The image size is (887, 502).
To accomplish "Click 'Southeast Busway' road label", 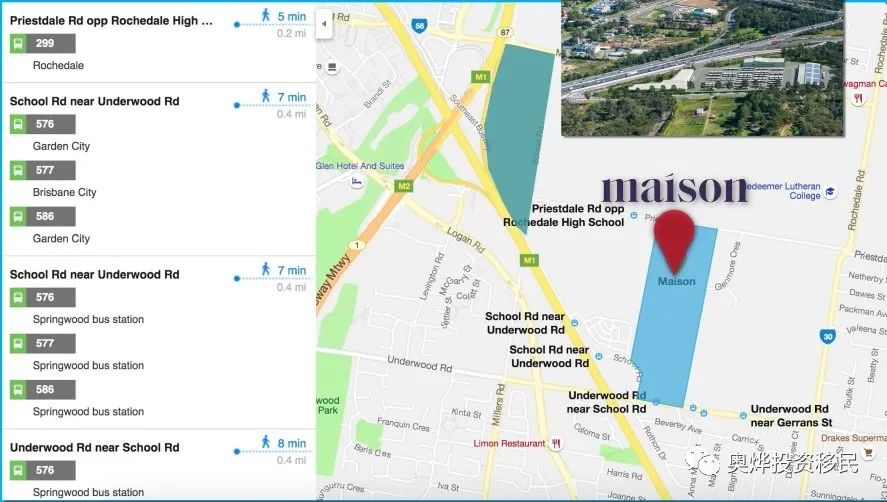I will coord(470,121).
